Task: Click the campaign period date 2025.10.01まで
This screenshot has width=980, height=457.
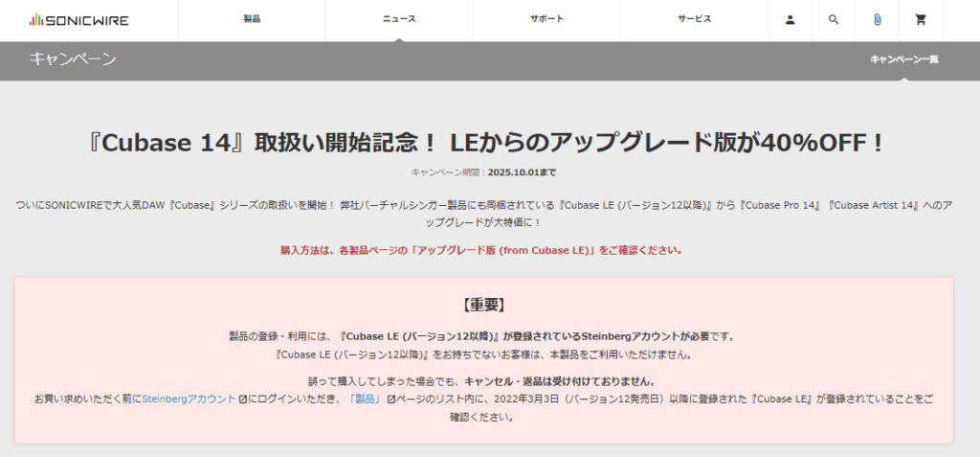Action: click(522, 172)
